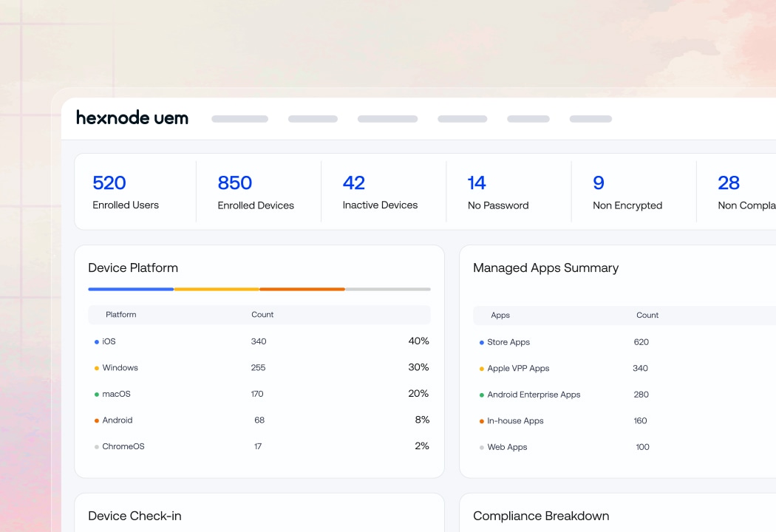Click the Managed Apps Summary title
This screenshot has height=532, width=776.
[546, 267]
